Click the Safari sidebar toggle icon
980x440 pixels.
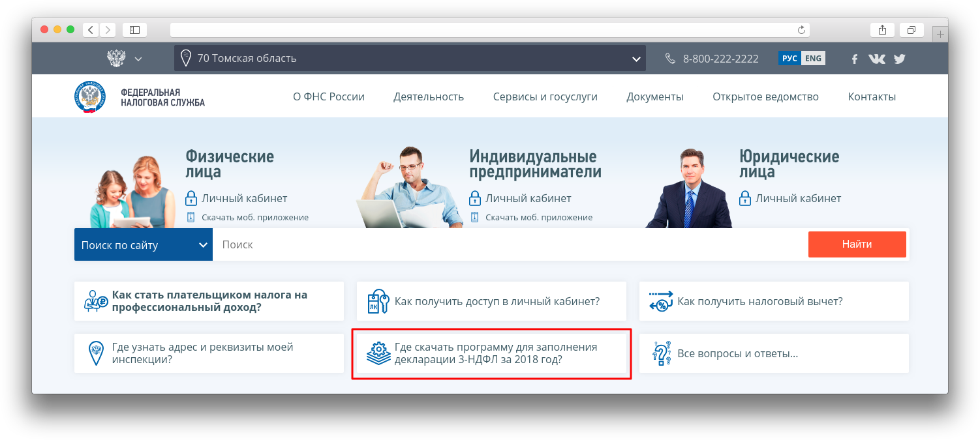point(134,30)
